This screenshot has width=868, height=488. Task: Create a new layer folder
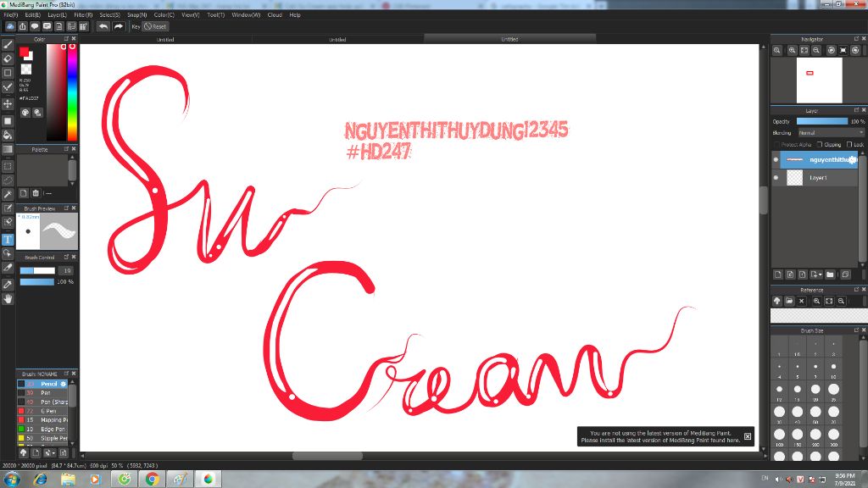pyautogui.click(x=830, y=274)
